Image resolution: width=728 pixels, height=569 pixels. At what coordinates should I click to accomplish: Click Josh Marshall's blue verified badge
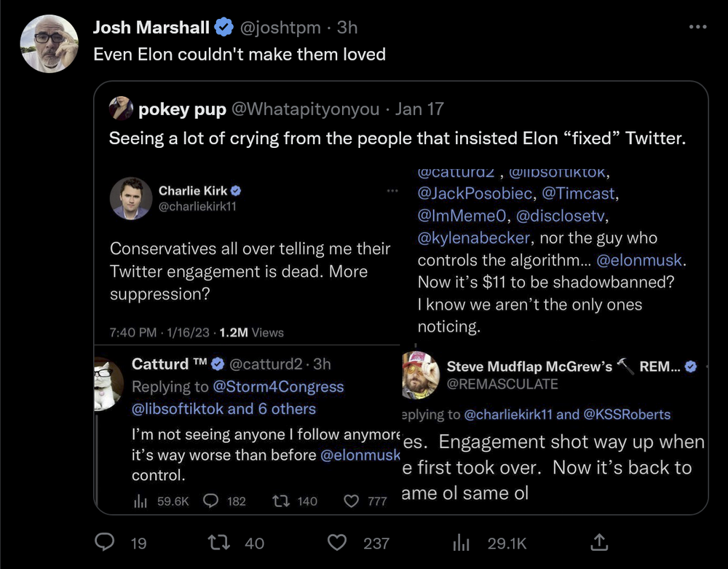[x=223, y=28]
